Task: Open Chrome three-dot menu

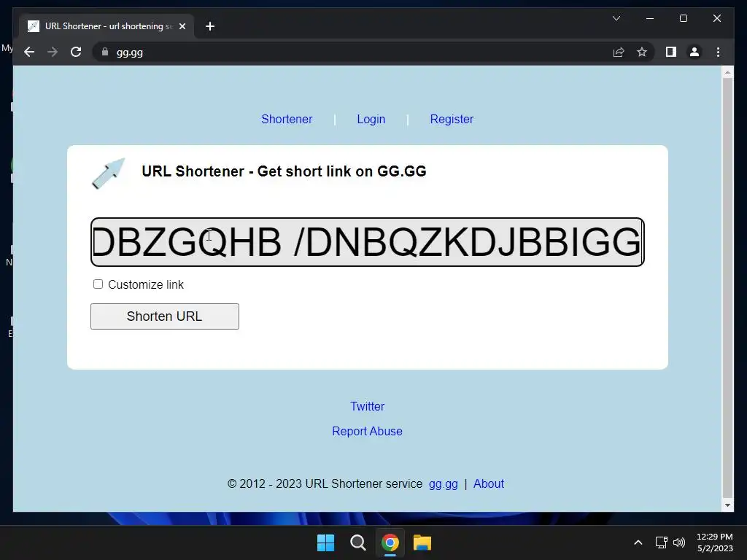Action: pyautogui.click(x=718, y=52)
